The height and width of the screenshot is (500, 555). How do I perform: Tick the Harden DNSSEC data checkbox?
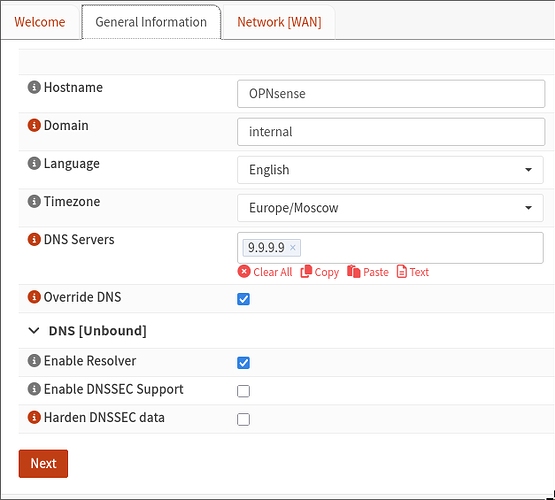click(x=244, y=419)
